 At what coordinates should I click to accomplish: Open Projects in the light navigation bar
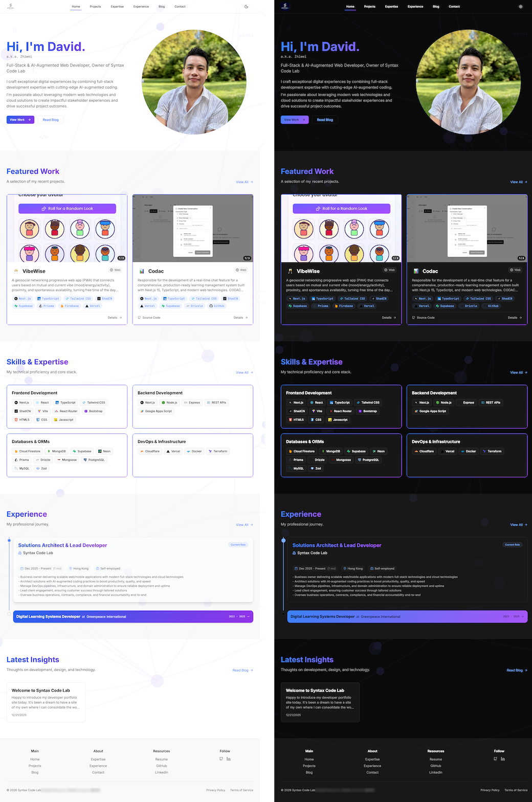tap(95, 7)
